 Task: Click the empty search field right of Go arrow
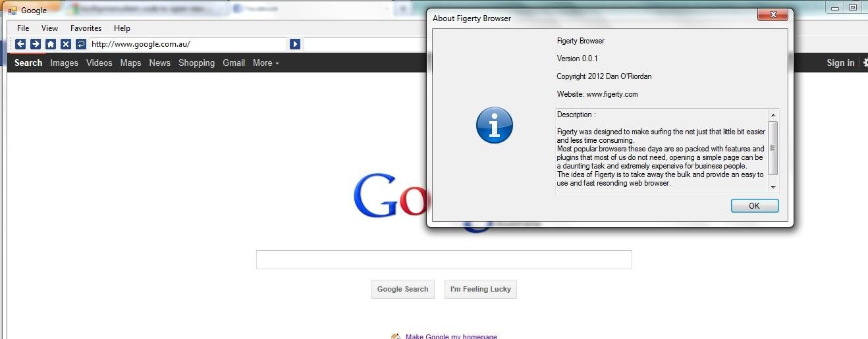tap(364, 44)
